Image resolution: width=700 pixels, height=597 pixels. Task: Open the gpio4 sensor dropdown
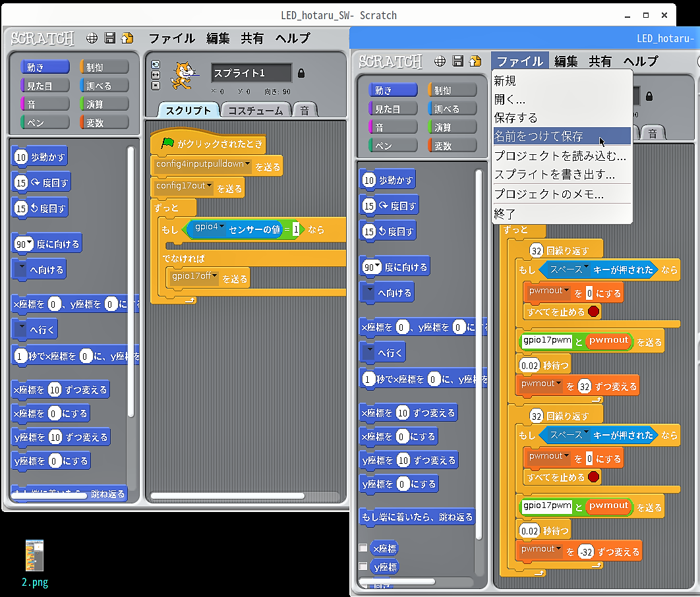pyautogui.click(x=222, y=227)
